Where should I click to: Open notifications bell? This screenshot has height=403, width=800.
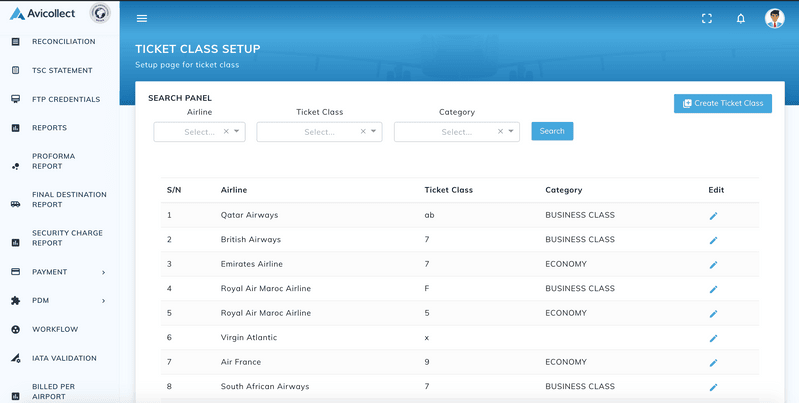click(x=741, y=19)
